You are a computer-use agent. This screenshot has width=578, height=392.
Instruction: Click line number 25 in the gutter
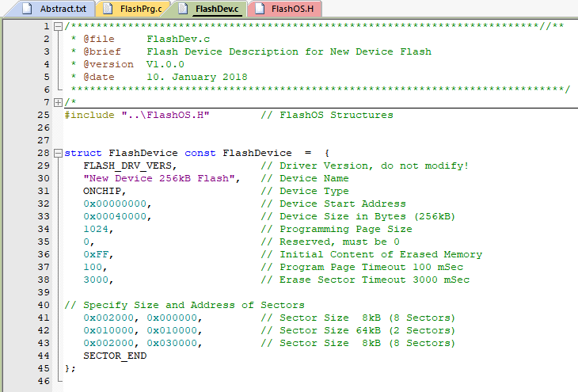pos(44,115)
